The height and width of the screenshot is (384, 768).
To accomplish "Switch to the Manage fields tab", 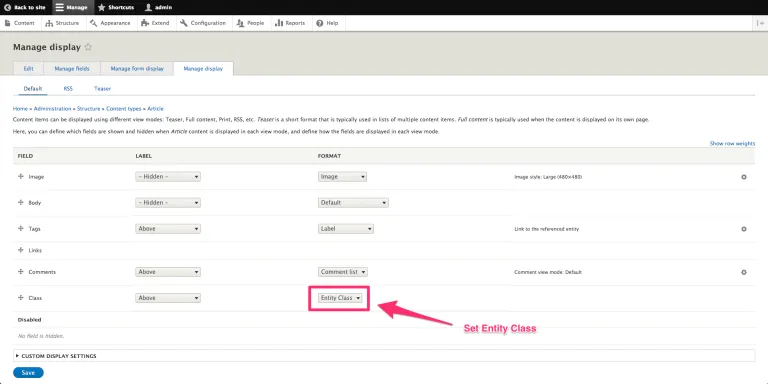I will (x=72, y=69).
